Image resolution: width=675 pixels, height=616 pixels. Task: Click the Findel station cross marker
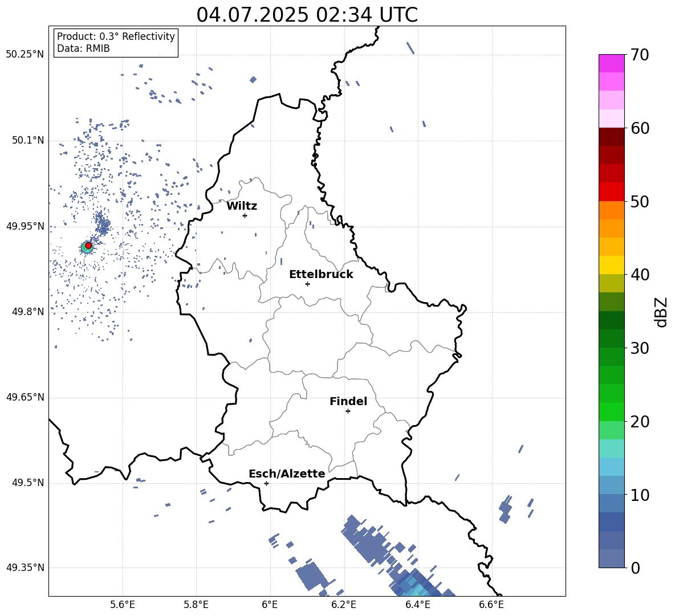[348, 411]
